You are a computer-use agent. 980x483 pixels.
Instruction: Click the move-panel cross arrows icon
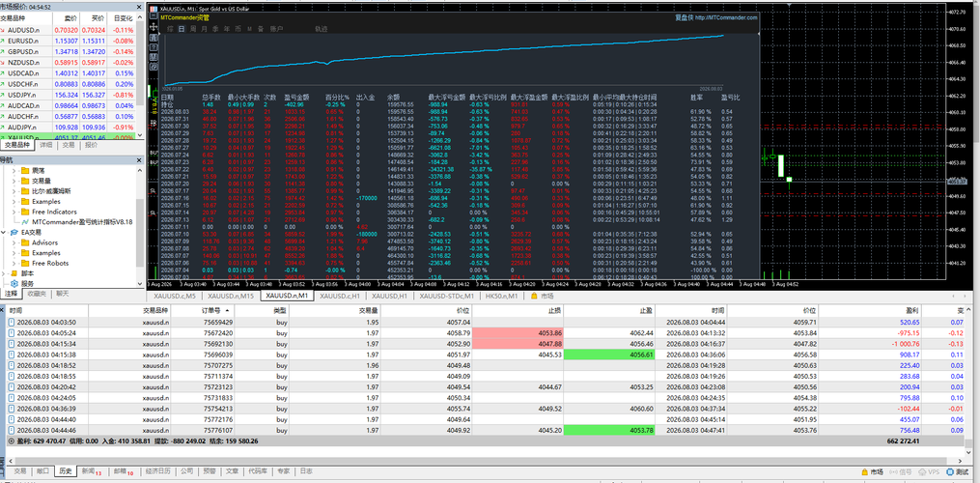[x=154, y=27]
